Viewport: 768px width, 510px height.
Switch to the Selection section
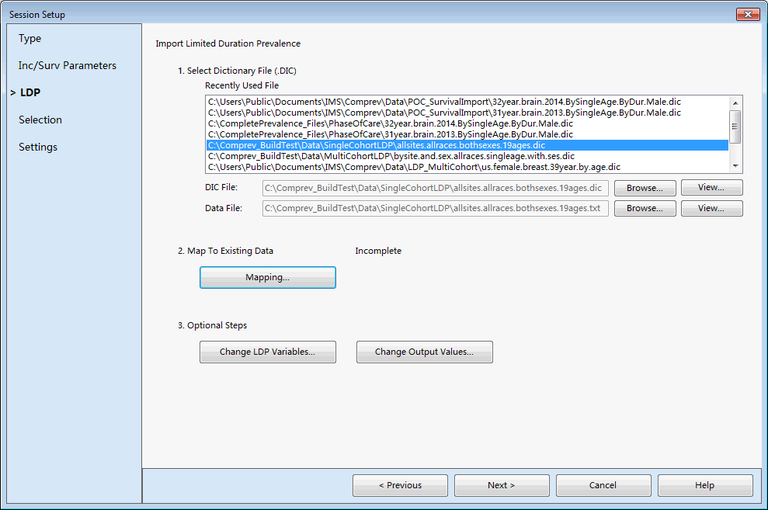[x=40, y=120]
